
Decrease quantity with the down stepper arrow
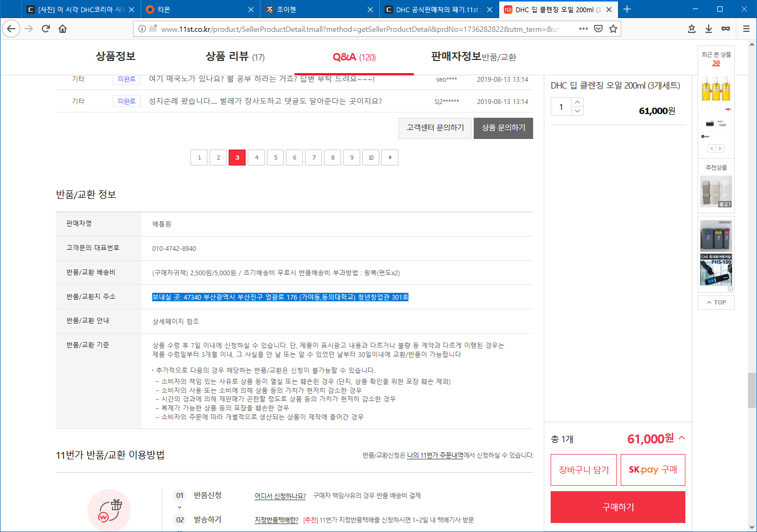(x=578, y=111)
